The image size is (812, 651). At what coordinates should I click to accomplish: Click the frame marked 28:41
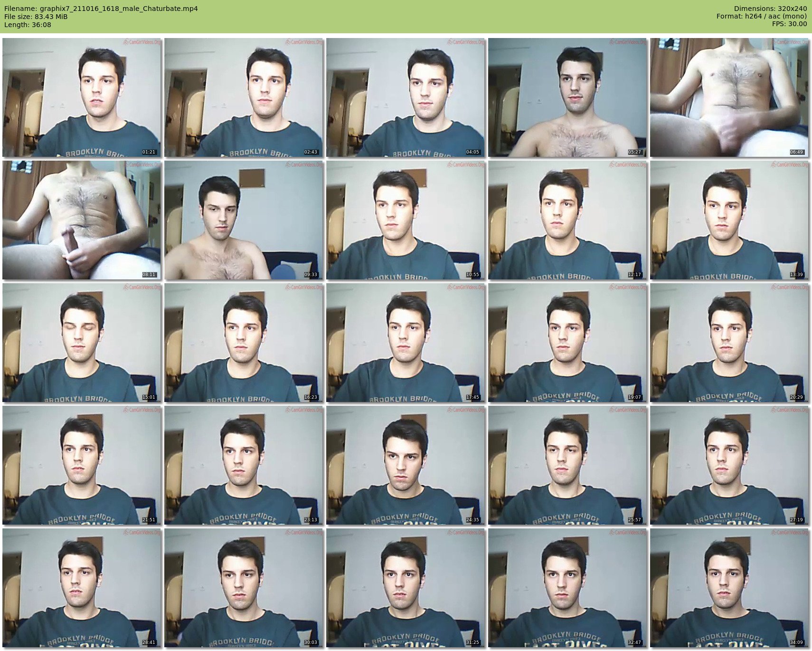[x=82, y=588]
